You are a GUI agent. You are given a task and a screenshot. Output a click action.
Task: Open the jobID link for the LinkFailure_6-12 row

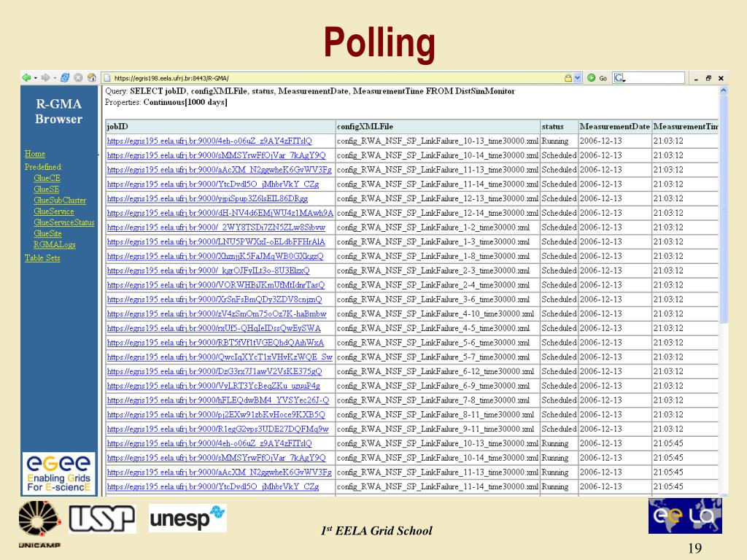tap(214, 371)
